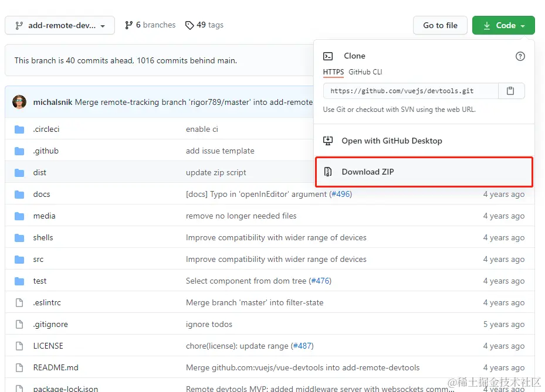Viewport: 545px width, 392px height.
Task: Click the branches fork icon
Action: [128, 25]
